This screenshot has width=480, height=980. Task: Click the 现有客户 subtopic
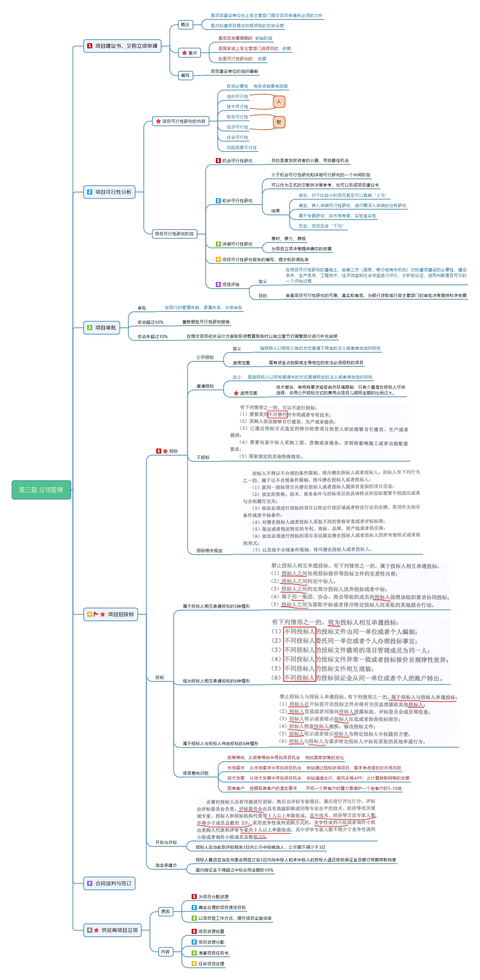(x=236, y=789)
